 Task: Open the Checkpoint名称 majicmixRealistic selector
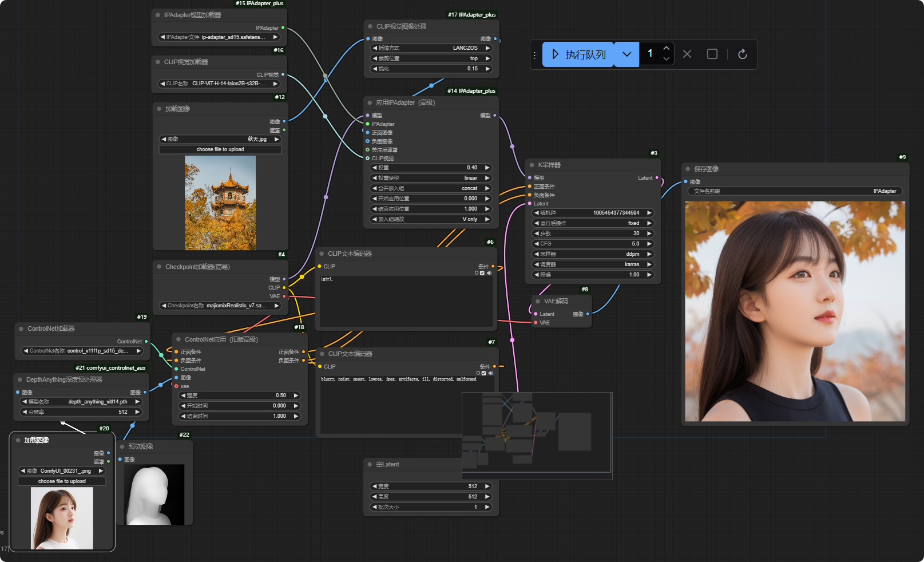[x=220, y=306]
